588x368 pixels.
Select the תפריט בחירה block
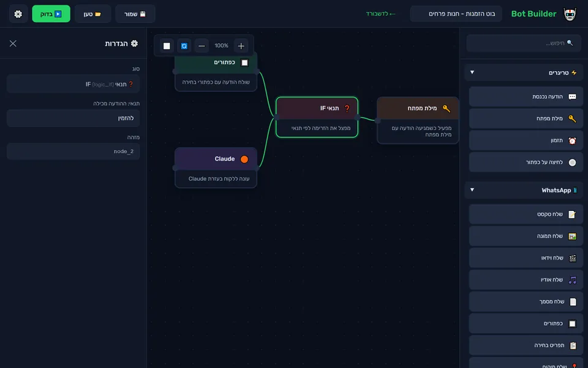pos(526,345)
